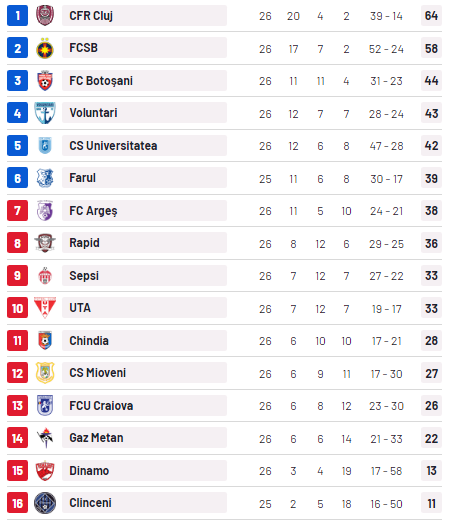Screen dimensions: 455x521
Task: Open the CS Universitatea team name
Action: click(x=113, y=146)
